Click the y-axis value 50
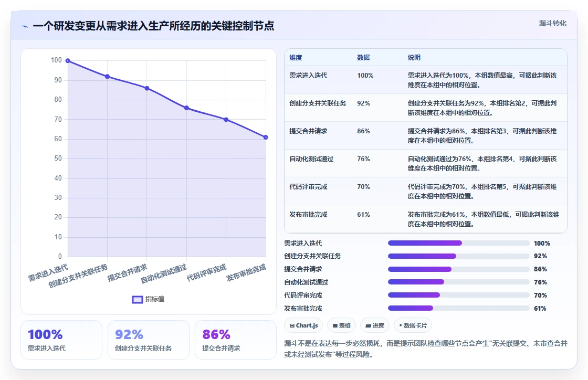This screenshot has height=380, width=588. (x=58, y=159)
